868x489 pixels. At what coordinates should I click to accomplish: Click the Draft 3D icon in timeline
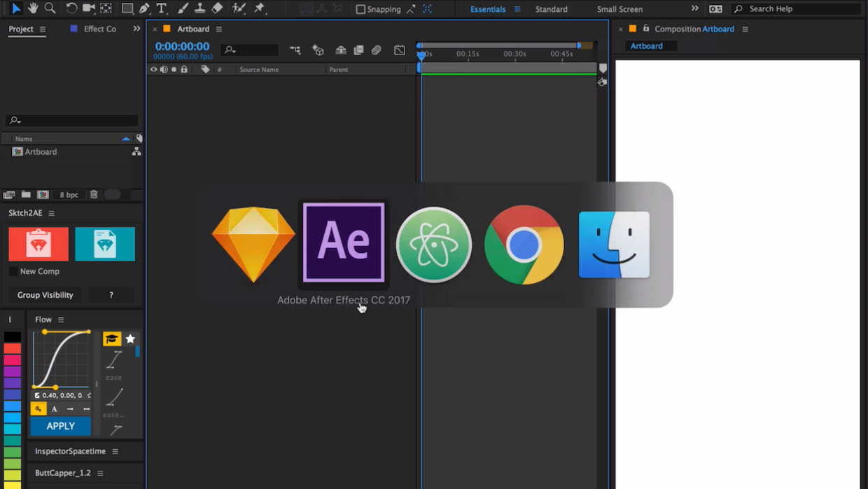[x=318, y=50]
